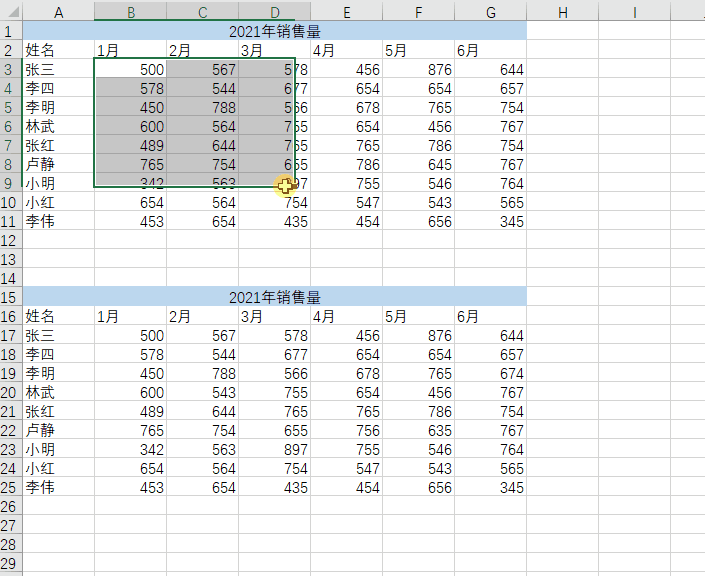Image resolution: width=705 pixels, height=576 pixels.
Task: Click cell F8 with value 645
Action: pos(419,164)
